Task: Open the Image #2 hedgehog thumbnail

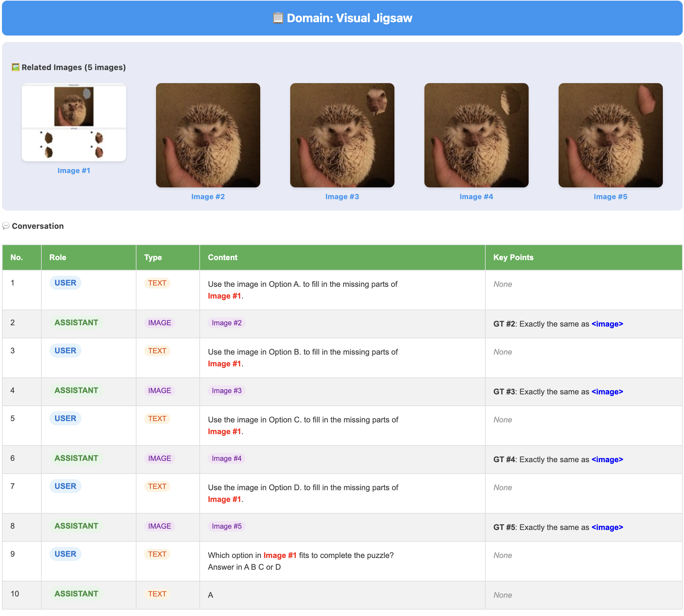Action: click(208, 135)
